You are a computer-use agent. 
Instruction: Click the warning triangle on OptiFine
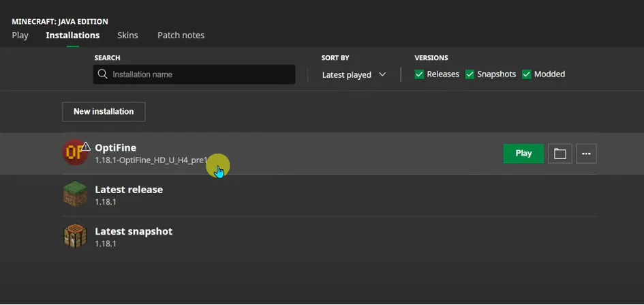click(86, 146)
